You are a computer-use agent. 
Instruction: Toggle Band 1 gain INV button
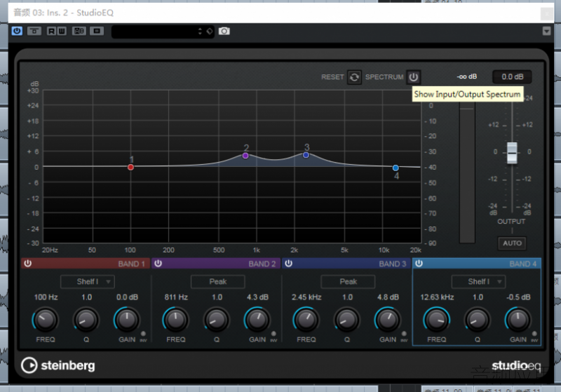143,334
